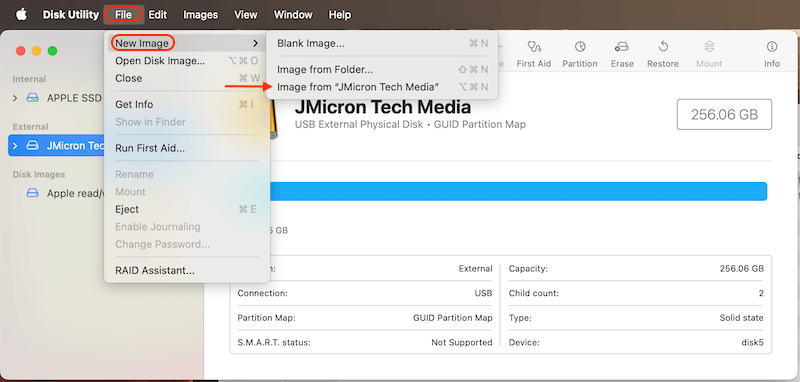Click the Partition pie chart icon

coord(580,46)
